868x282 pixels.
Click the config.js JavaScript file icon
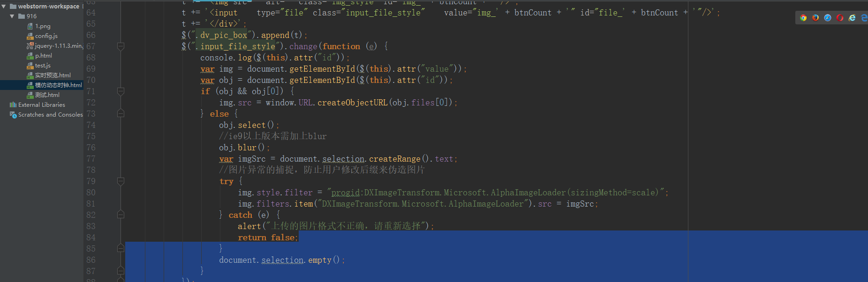tap(30, 36)
